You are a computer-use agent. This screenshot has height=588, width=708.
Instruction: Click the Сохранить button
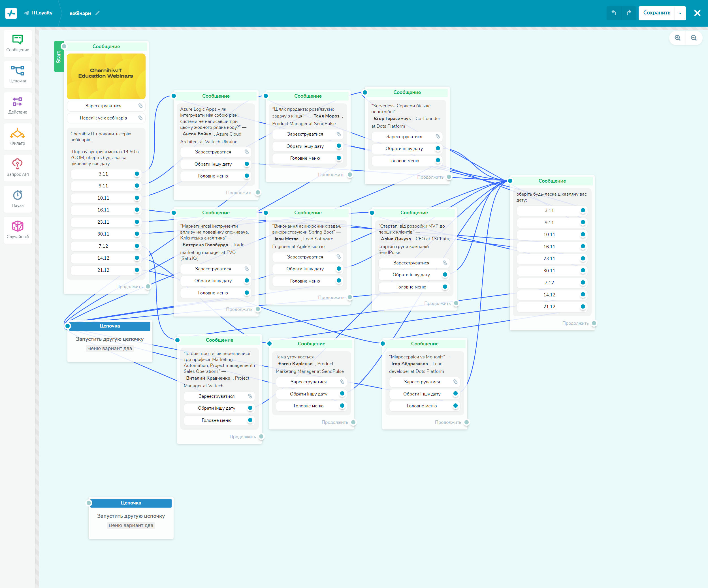[x=656, y=13]
